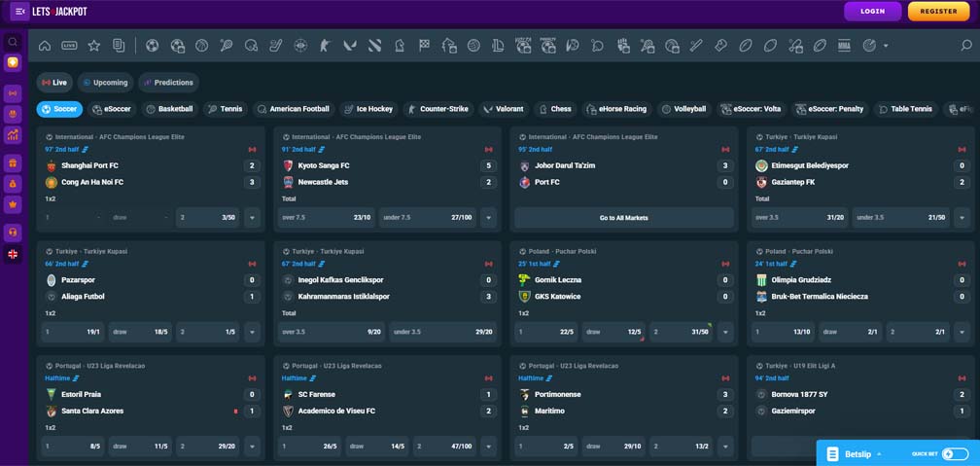Image resolution: width=980 pixels, height=466 pixels.
Task: Click the LOGIN button
Action: 872,12
